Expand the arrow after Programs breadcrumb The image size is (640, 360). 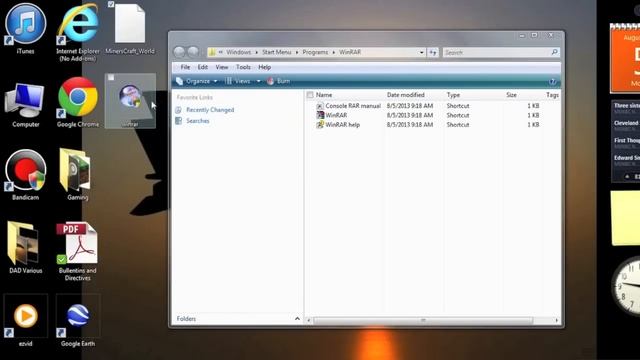point(333,52)
